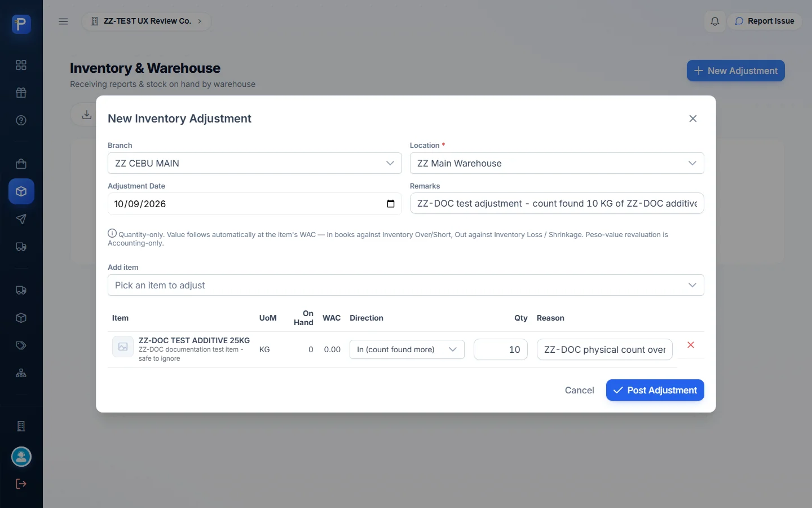Click the user avatar in sidebar
This screenshot has height=508, width=812.
point(21,457)
